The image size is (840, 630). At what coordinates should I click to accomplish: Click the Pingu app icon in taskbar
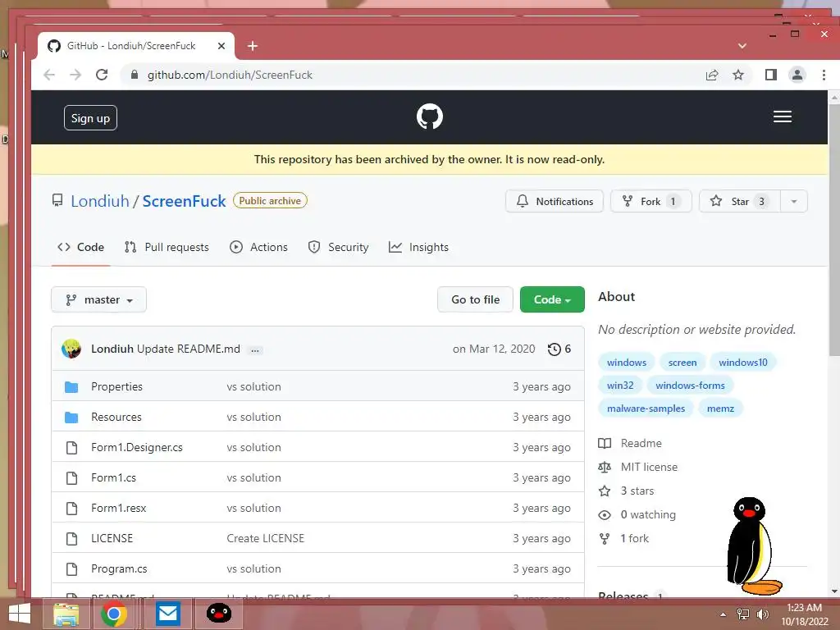click(x=218, y=614)
